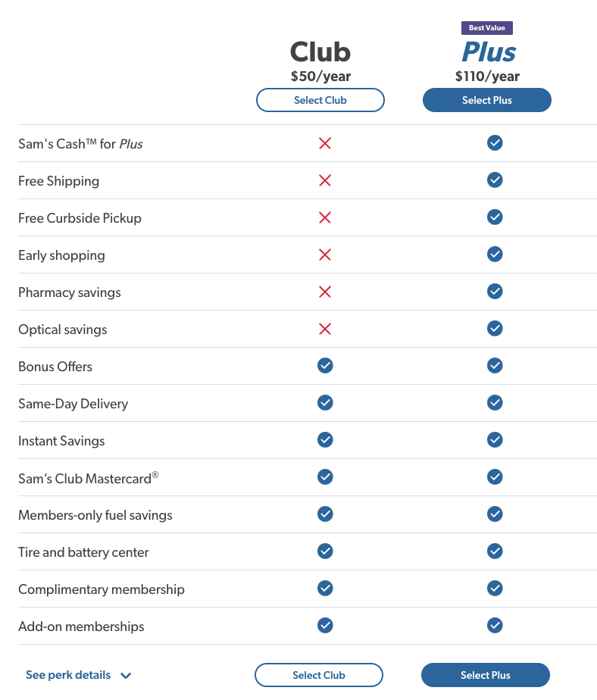Click Club checkmark for Tire and battery center
597x700 pixels.
325,551
